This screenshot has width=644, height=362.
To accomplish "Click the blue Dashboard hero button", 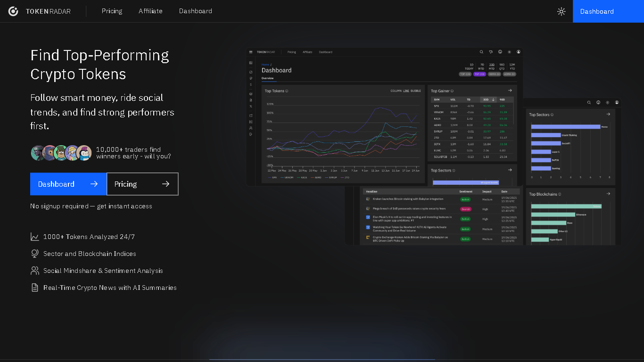I will pyautogui.click(x=68, y=184).
